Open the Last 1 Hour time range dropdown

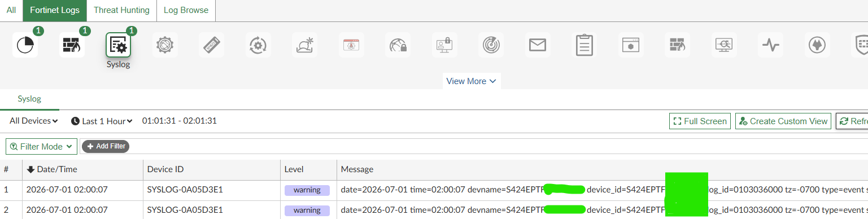pos(102,121)
